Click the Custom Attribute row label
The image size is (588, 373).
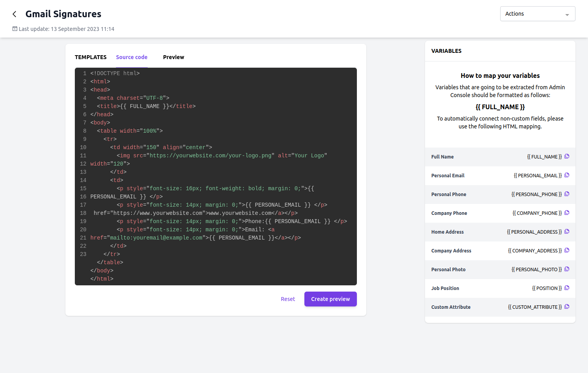pyautogui.click(x=451, y=307)
